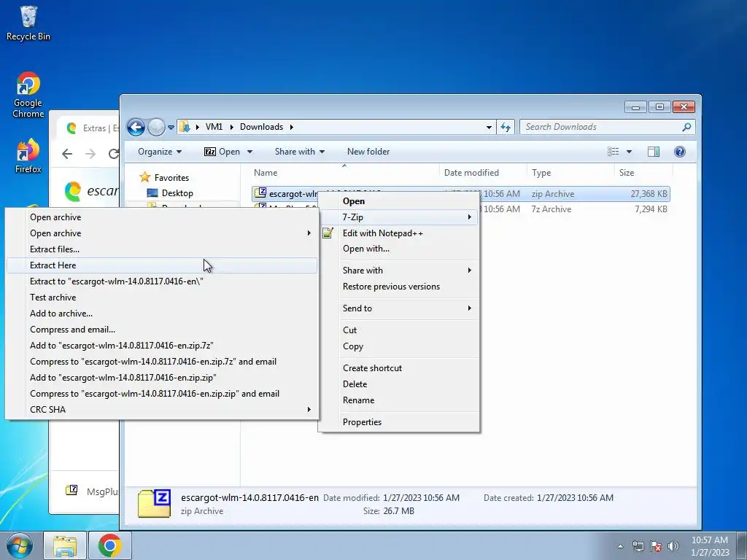Select Create shortcut entry
The height and width of the screenshot is (560, 747).
point(399,368)
